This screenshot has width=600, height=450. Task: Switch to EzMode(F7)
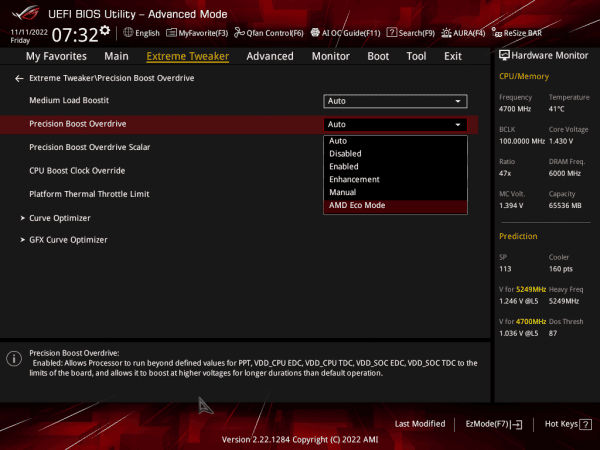click(x=494, y=424)
